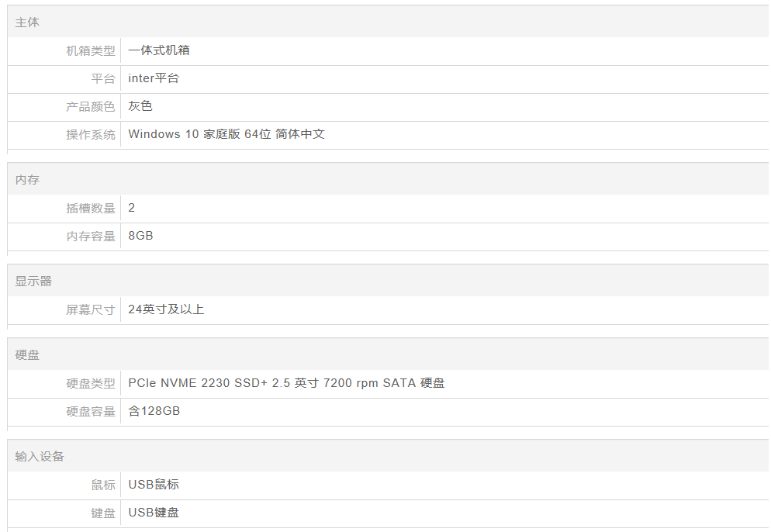Image resolution: width=771 pixels, height=532 pixels.
Task: Click the 主体 section header
Action: (27, 22)
